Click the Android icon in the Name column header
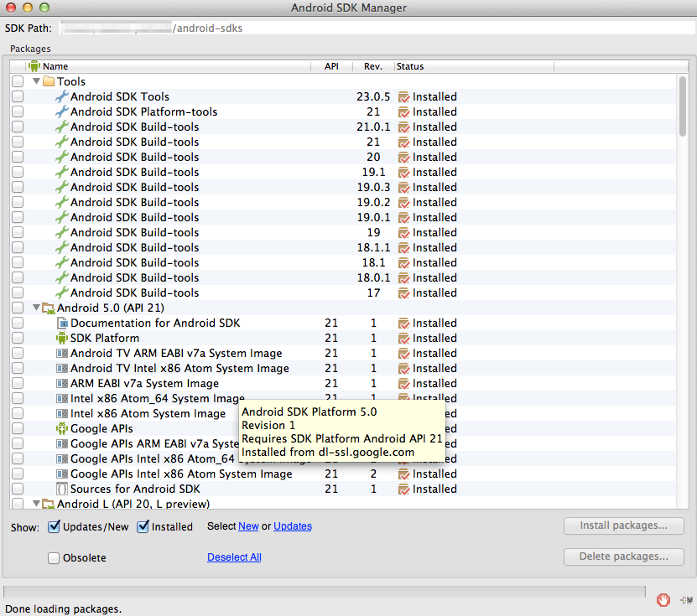The image size is (697, 616). point(34,66)
